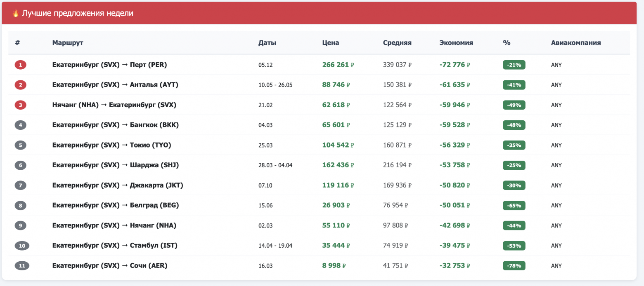
Task: Click the Цена column header
Action: pyautogui.click(x=330, y=42)
